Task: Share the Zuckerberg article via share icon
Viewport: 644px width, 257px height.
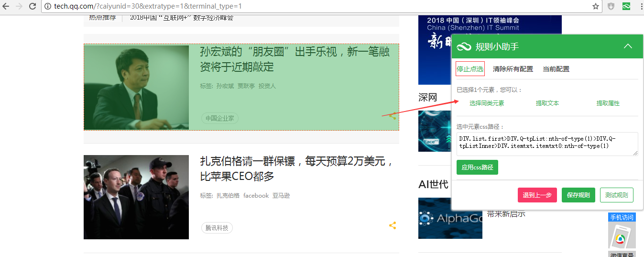Action: pos(393,225)
